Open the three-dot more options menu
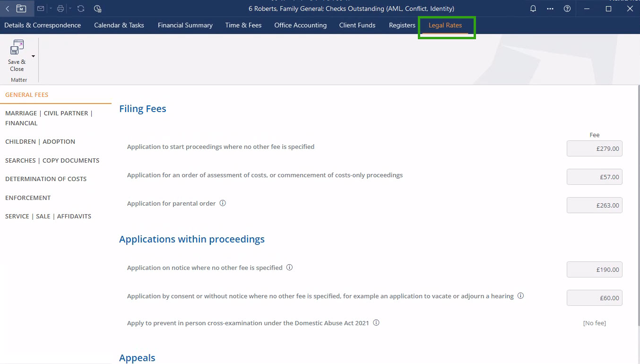This screenshot has height=364, width=640. coord(550,9)
